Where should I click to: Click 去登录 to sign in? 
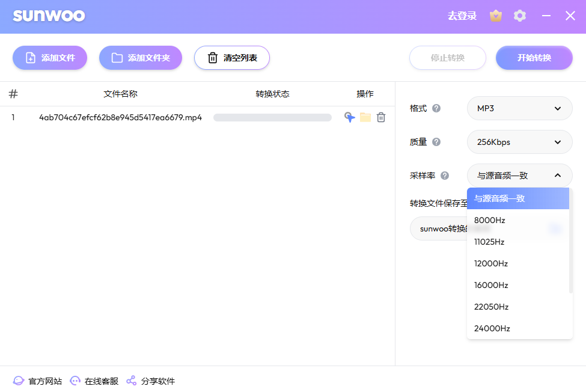coord(462,16)
